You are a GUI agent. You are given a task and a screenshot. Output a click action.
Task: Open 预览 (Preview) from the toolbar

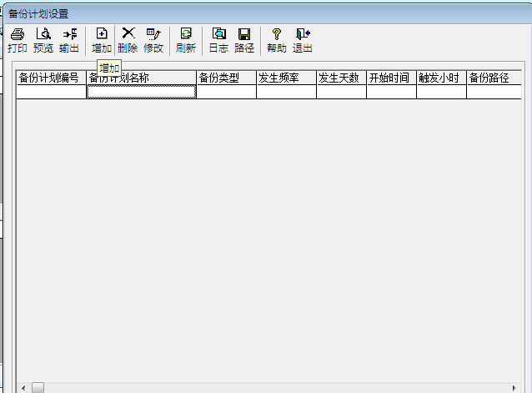coord(43,40)
